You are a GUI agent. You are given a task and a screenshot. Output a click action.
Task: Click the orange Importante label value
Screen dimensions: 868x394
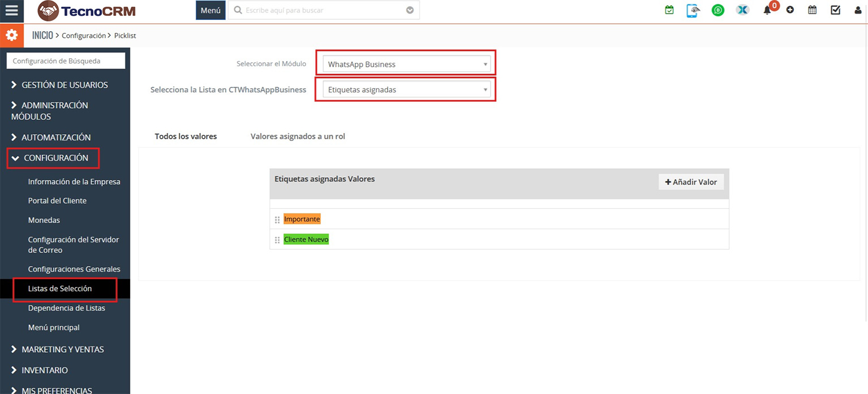coord(302,219)
